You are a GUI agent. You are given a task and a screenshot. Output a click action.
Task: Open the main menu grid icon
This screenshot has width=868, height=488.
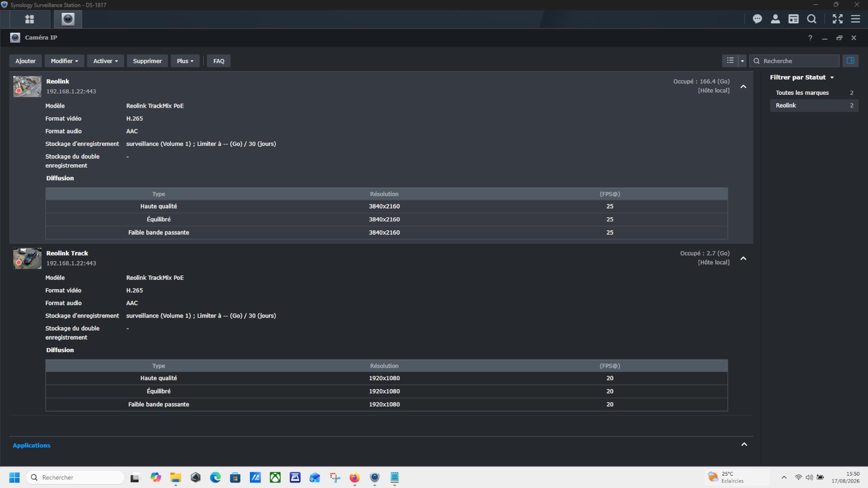click(29, 19)
